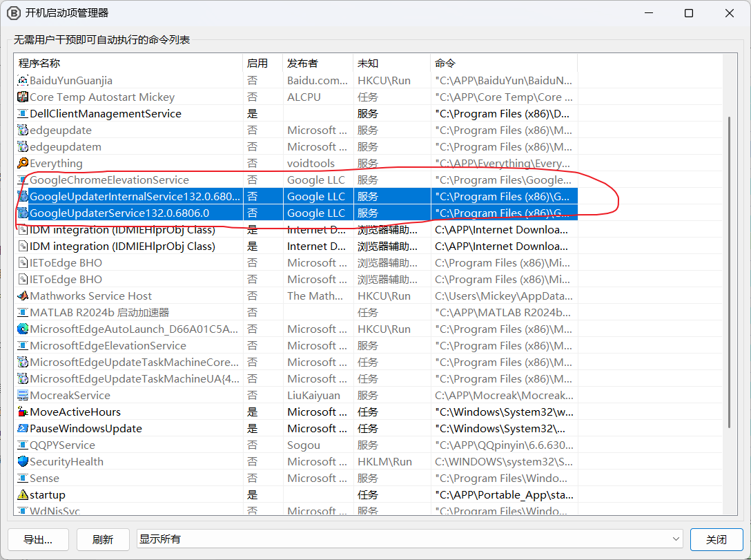Click the SecurityHealth shield icon

click(x=23, y=462)
